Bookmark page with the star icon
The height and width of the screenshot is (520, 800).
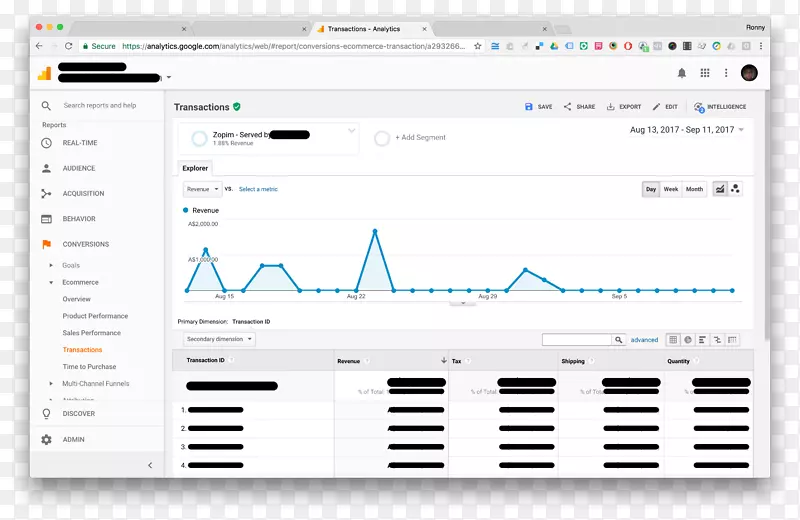pos(478,46)
